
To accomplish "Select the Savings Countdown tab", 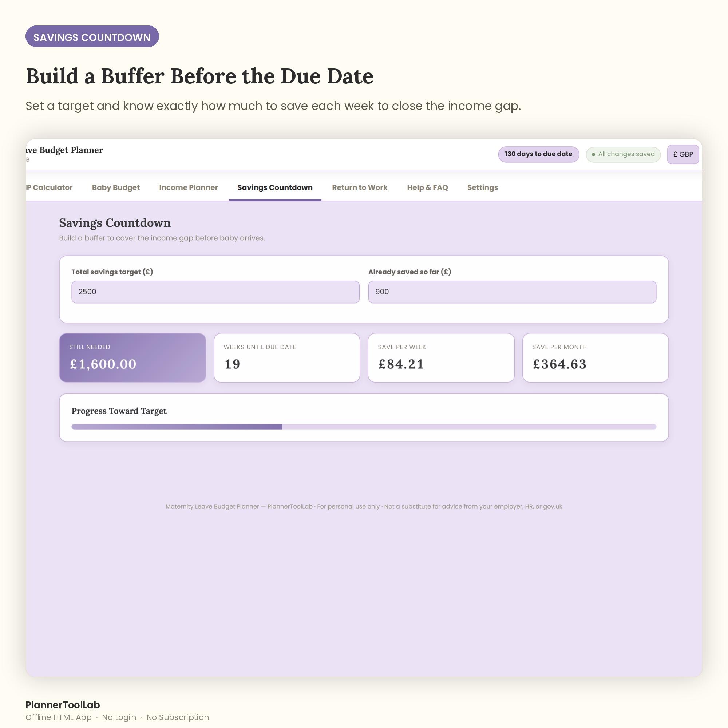I will 275,187.
